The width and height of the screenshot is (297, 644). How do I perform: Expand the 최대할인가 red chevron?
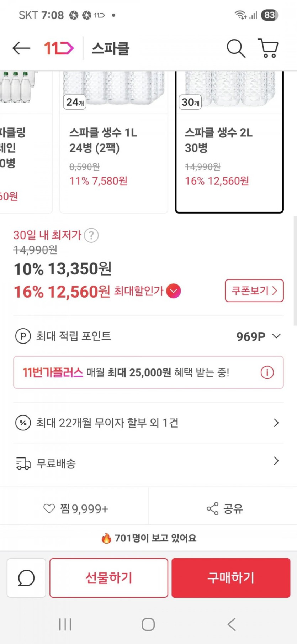pyautogui.click(x=174, y=291)
